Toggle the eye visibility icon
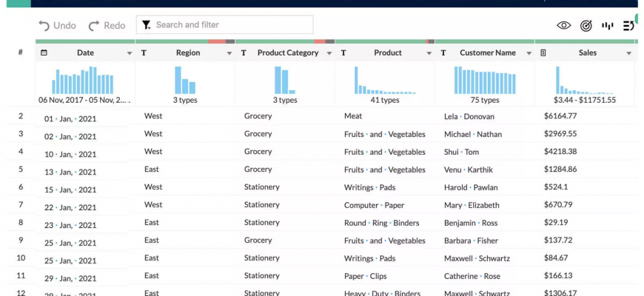This screenshot has height=296, width=644. pos(564,25)
